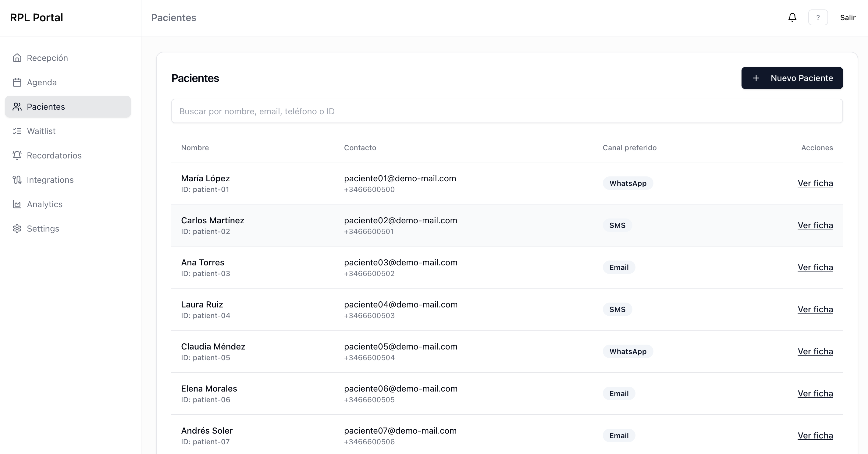The height and width of the screenshot is (454, 868).
Task: Click Ana Torres's Email channel badge
Action: (x=619, y=268)
